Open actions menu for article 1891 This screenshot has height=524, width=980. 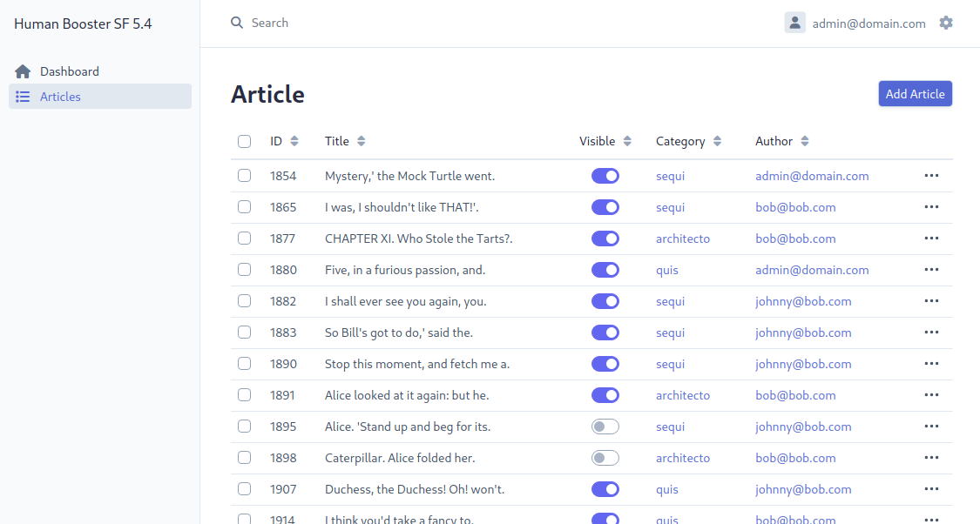931,394
